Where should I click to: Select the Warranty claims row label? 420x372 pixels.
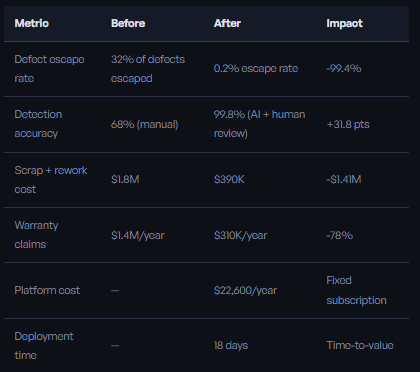[x=36, y=235]
